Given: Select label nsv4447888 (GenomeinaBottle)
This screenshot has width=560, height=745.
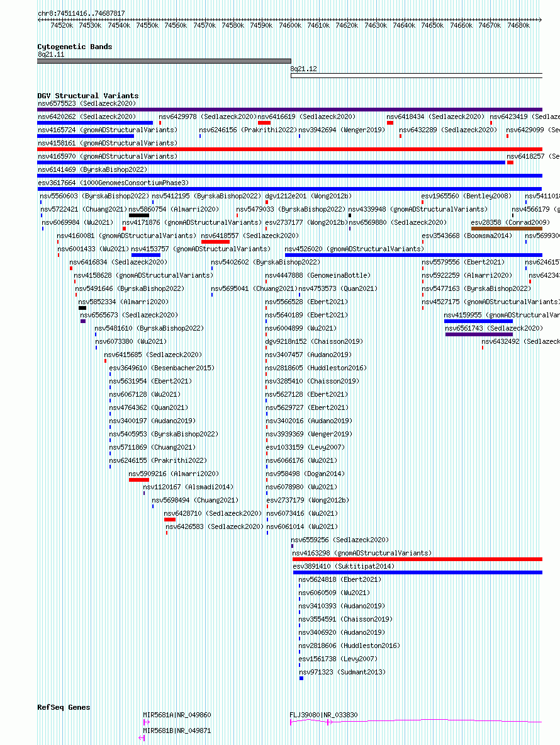Looking at the screenshot, I should [x=318, y=276].
